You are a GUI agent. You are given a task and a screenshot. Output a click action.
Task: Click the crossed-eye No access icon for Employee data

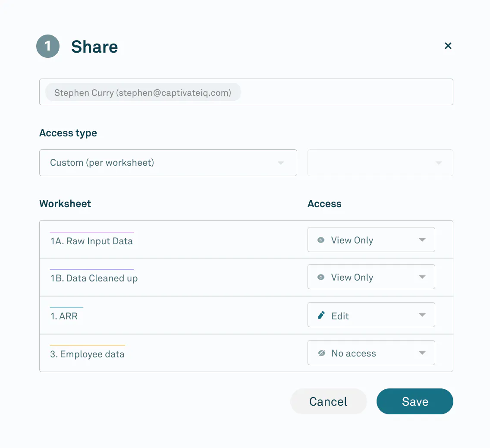click(320, 353)
